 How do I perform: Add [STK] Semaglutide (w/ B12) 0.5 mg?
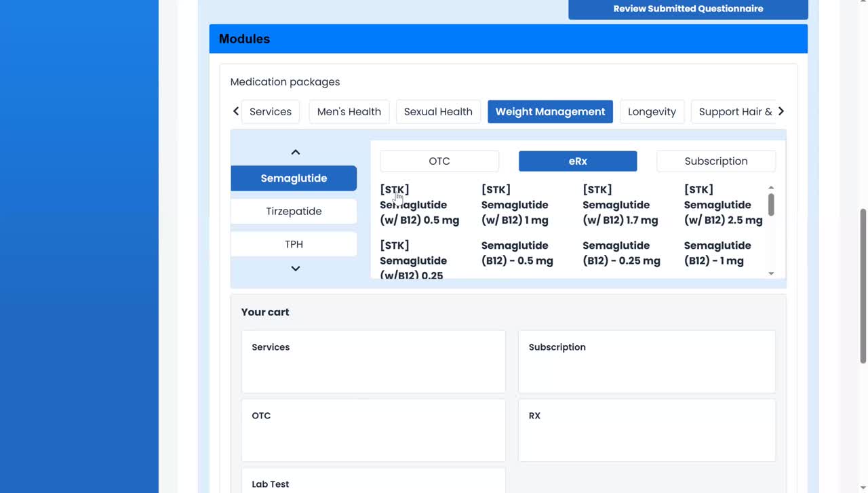click(x=420, y=205)
